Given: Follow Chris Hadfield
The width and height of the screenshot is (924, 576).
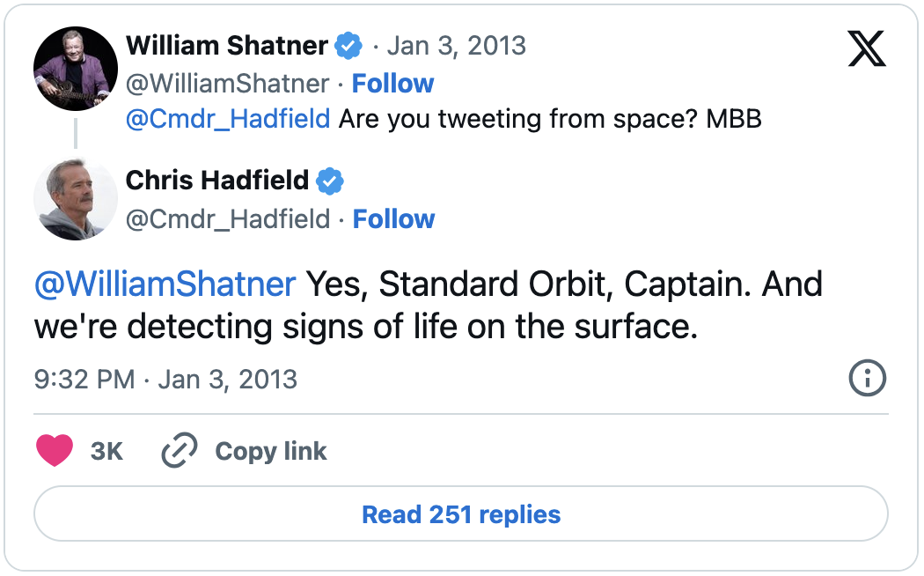Looking at the screenshot, I should pos(393,219).
